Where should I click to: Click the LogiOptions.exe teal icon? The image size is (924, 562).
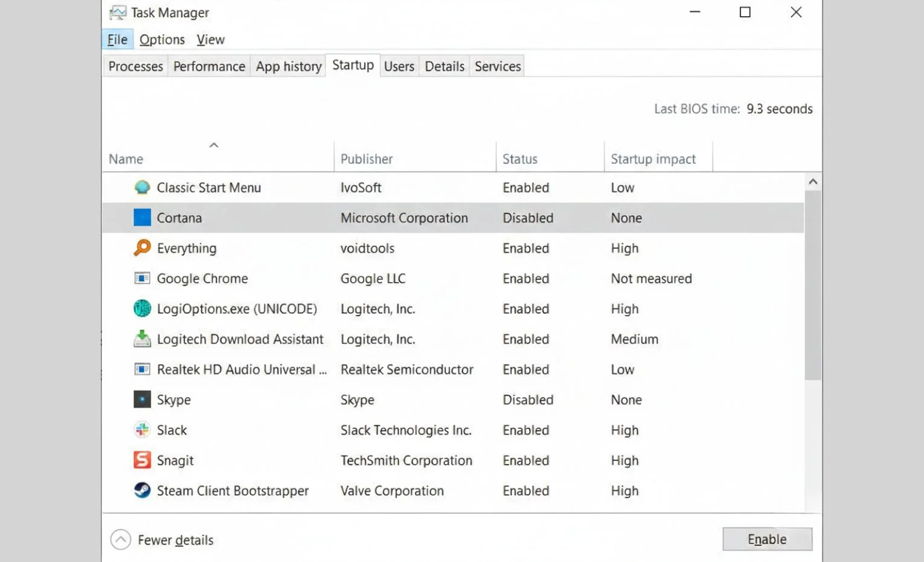pos(142,308)
